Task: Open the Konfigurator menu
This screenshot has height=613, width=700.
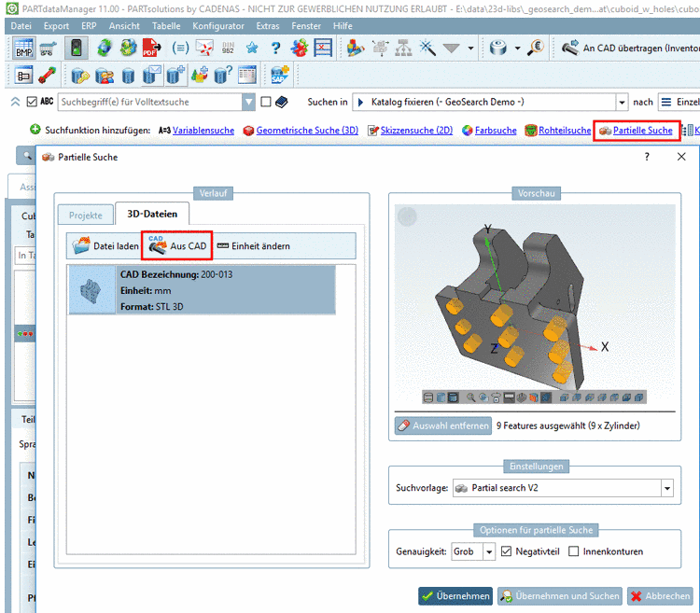Action: [218, 26]
